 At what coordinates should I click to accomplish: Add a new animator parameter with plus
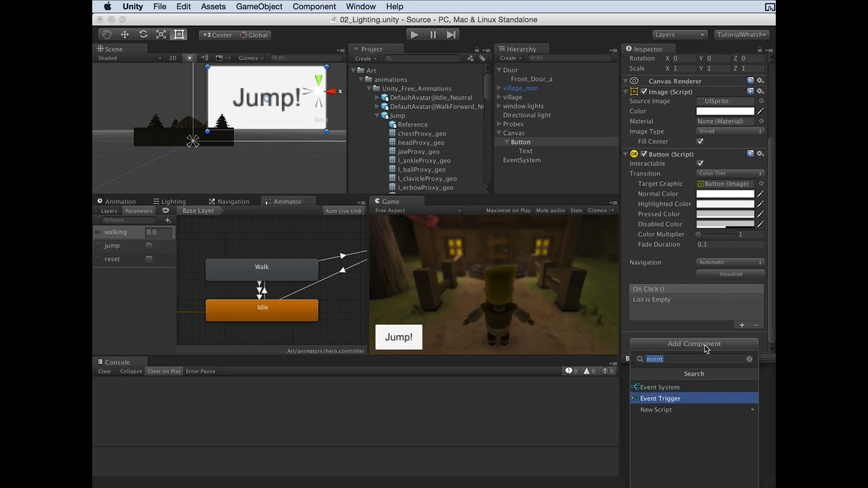coord(167,220)
